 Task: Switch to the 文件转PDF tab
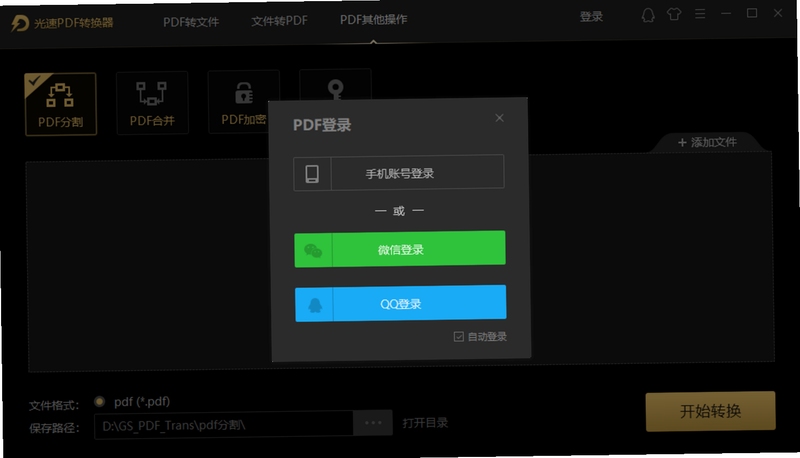[x=279, y=21]
